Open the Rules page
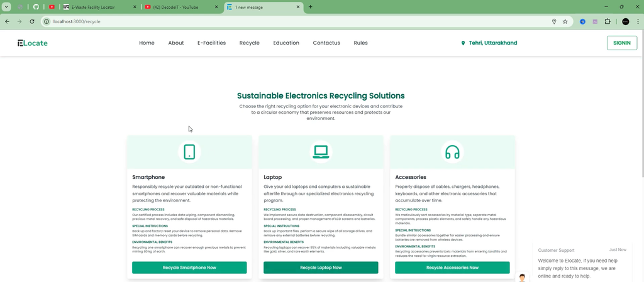Screen dimensions: 644x282 (360, 43)
